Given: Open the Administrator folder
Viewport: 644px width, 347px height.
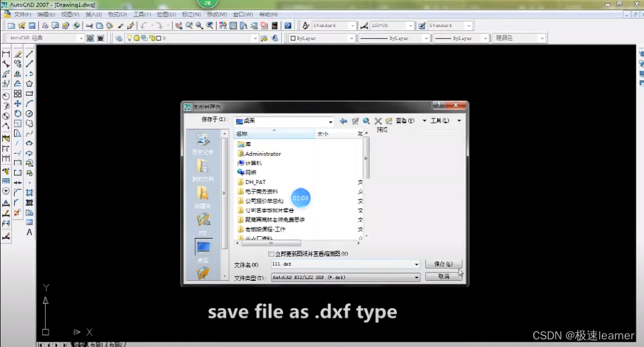Looking at the screenshot, I should [260, 154].
